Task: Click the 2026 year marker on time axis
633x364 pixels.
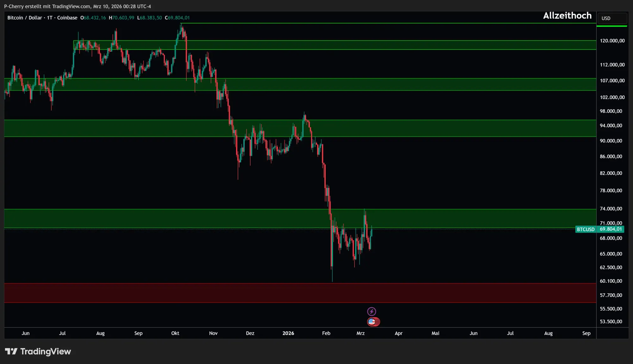Action: (288, 333)
